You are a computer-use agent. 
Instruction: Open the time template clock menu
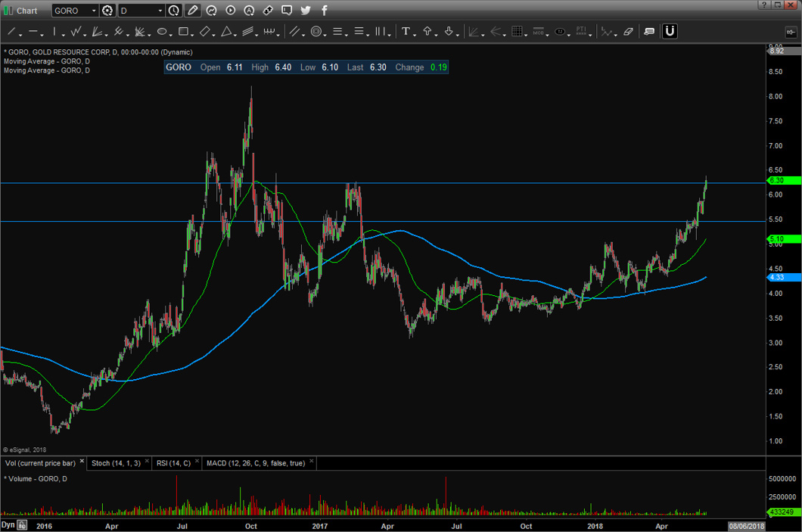(174, 11)
